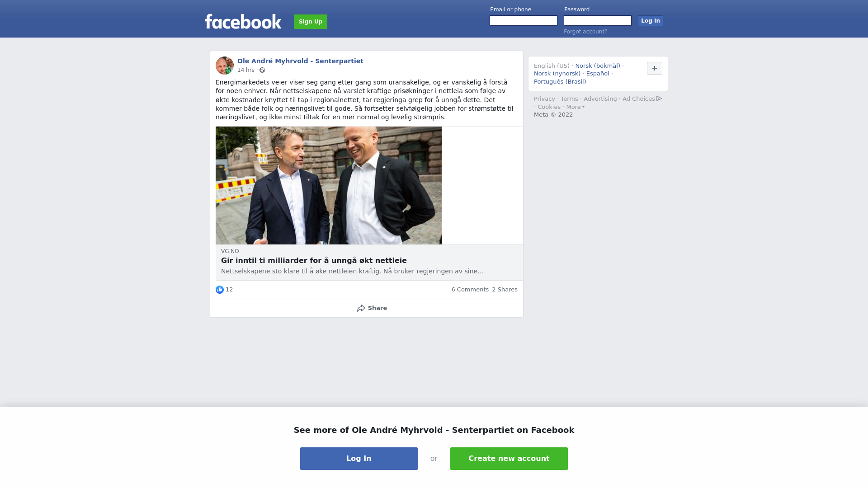Open the Forgot account? link
Screen dimensions: 868x488
[x=585, y=32]
